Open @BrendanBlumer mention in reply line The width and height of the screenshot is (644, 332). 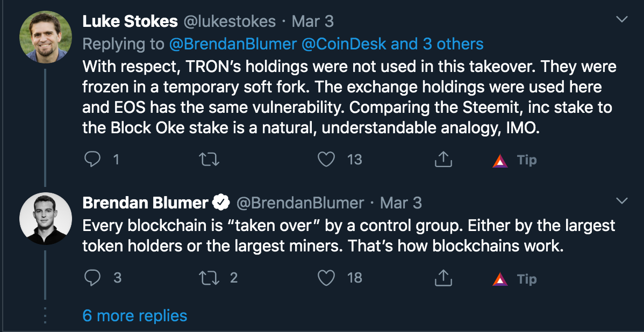(233, 44)
